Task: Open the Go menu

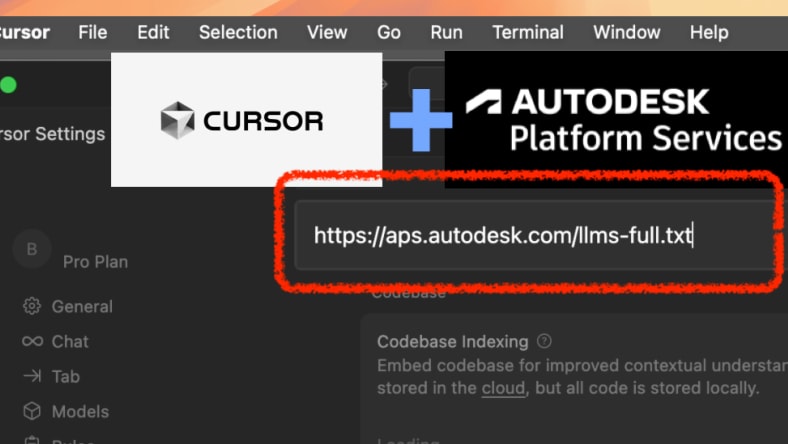Action: coord(389,32)
